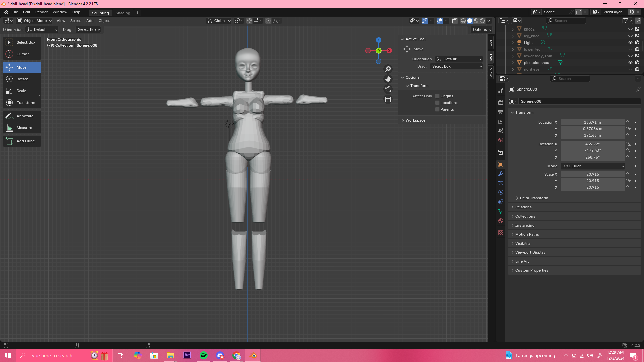Click the zoom viewport magnifier icon
The image size is (644, 362).
(x=388, y=69)
